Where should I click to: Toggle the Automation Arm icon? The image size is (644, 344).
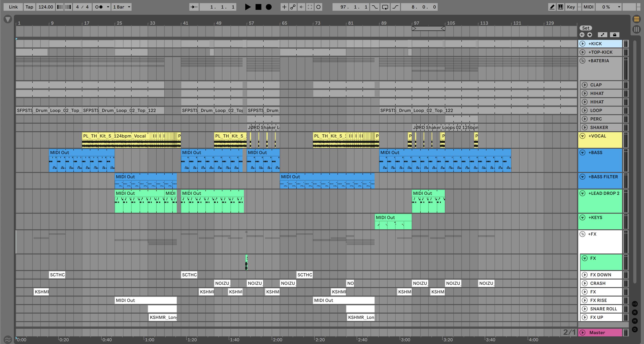tap(293, 7)
